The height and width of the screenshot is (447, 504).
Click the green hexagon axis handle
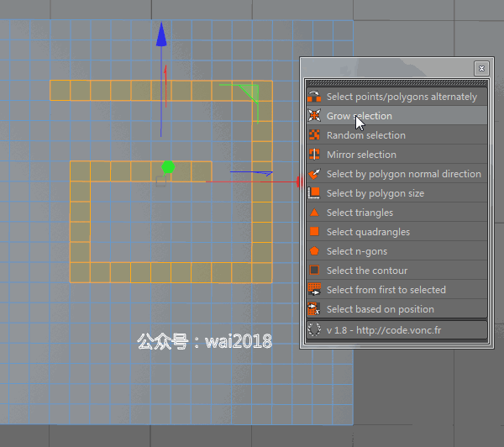(x=168, y=167)
